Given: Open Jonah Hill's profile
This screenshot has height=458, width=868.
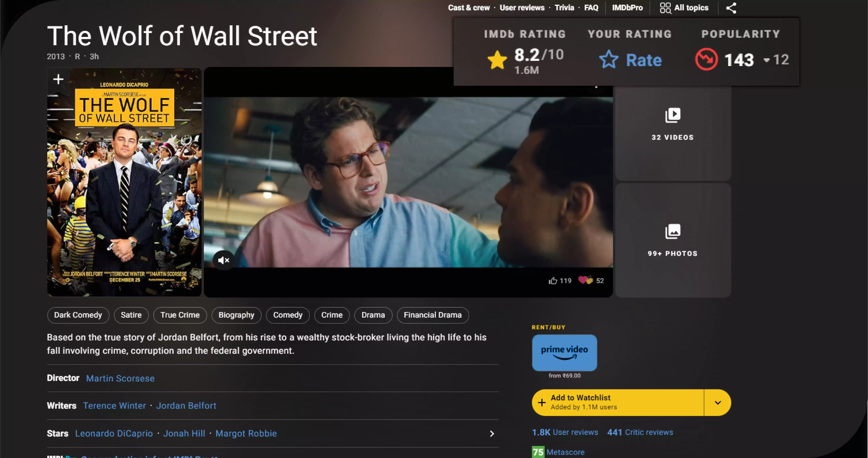Looking at the screenshot, I should click(184, 433).
